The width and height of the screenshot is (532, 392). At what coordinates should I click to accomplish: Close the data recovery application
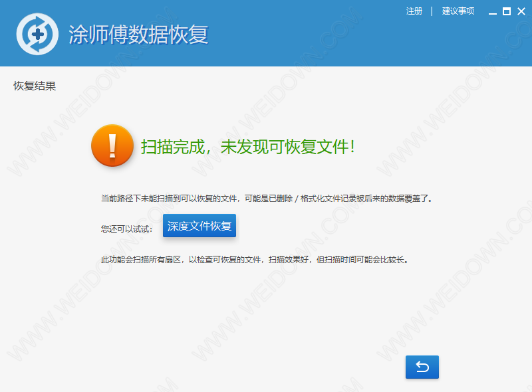tap(521, 11)
